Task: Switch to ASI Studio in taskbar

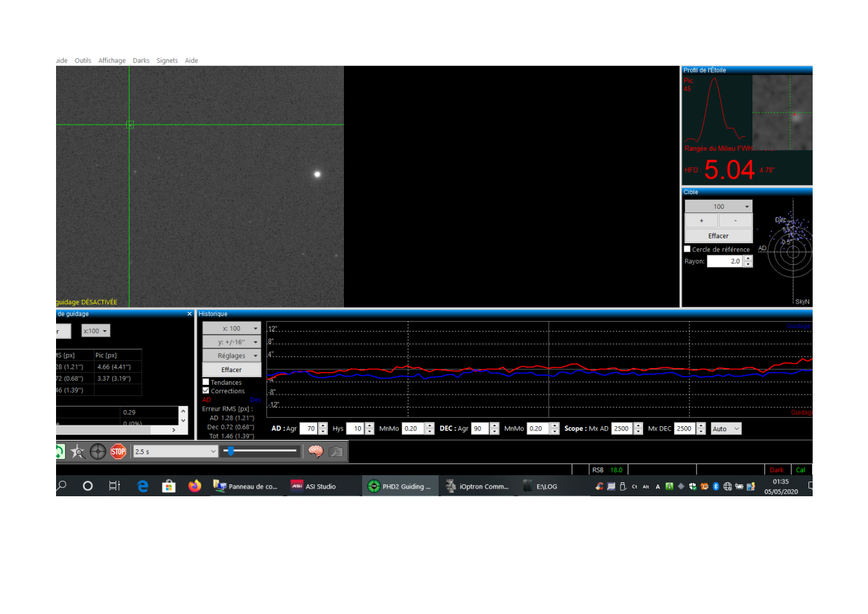Action: (321, 486)
